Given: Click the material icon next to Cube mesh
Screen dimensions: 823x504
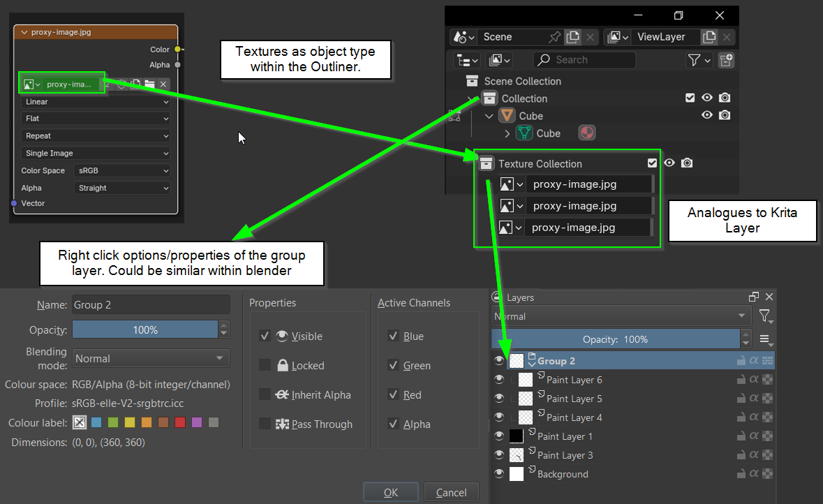Looking at the screenshot, I should (587, 133).
